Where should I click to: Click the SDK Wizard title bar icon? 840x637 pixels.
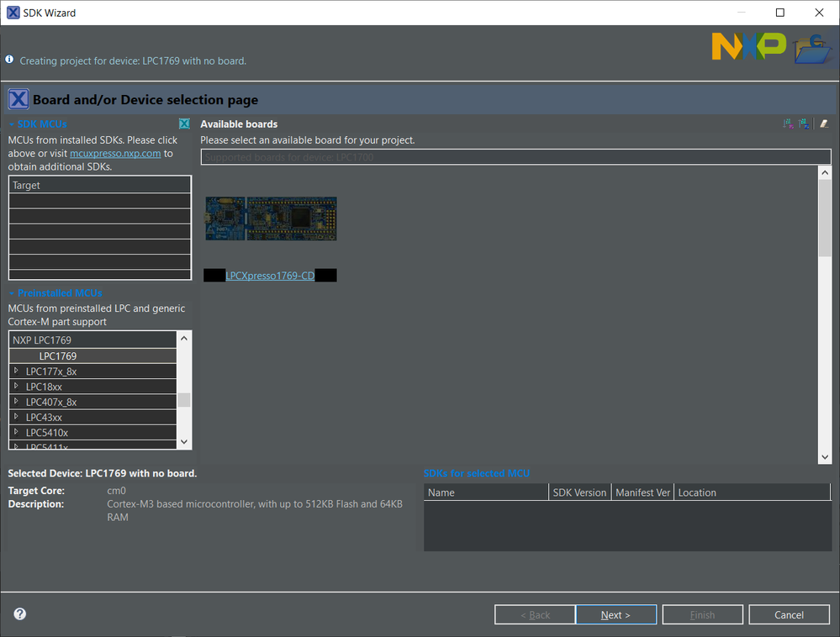pyautogui.click(x=13, y=13)
